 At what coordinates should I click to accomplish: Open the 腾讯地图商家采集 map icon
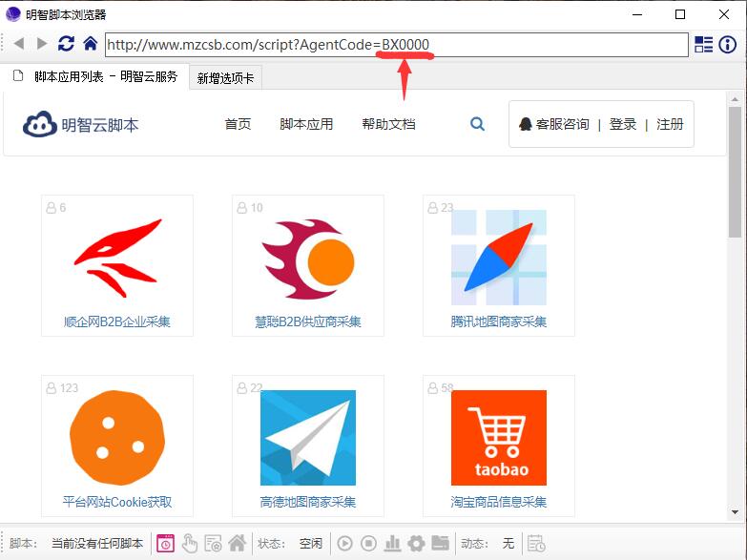click(498, 258)
